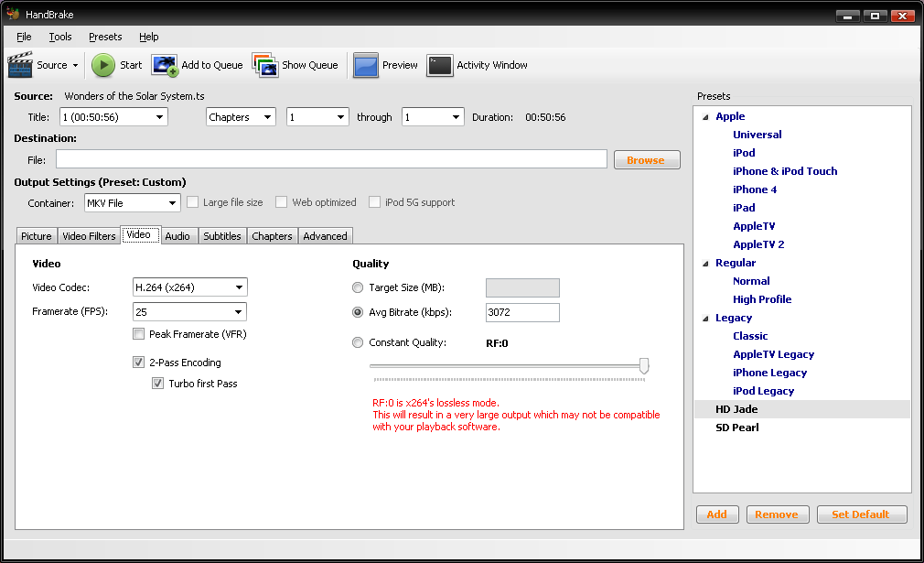The width and height of the screenshot is (924, 563).
Task: Select the AppleTV Legacy preset
Action: (x=774, y=353)
